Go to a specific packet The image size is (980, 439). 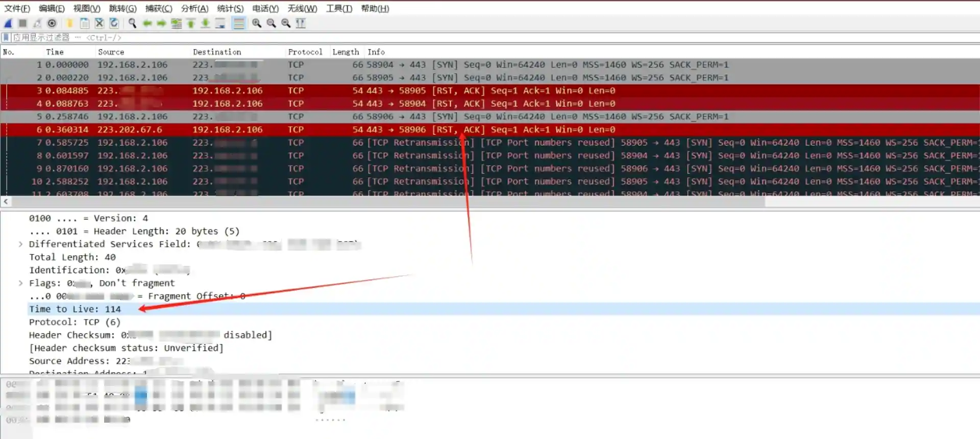176,23
